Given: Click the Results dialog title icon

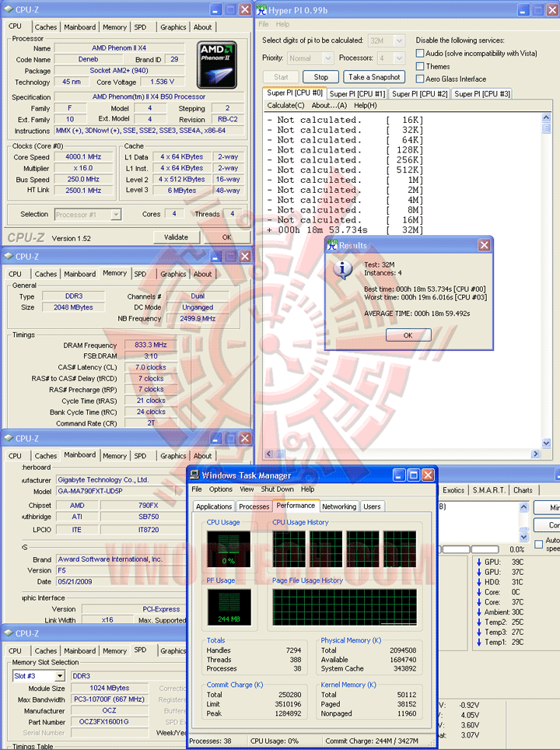Looking at the screenshot, I should click(332, 245).
